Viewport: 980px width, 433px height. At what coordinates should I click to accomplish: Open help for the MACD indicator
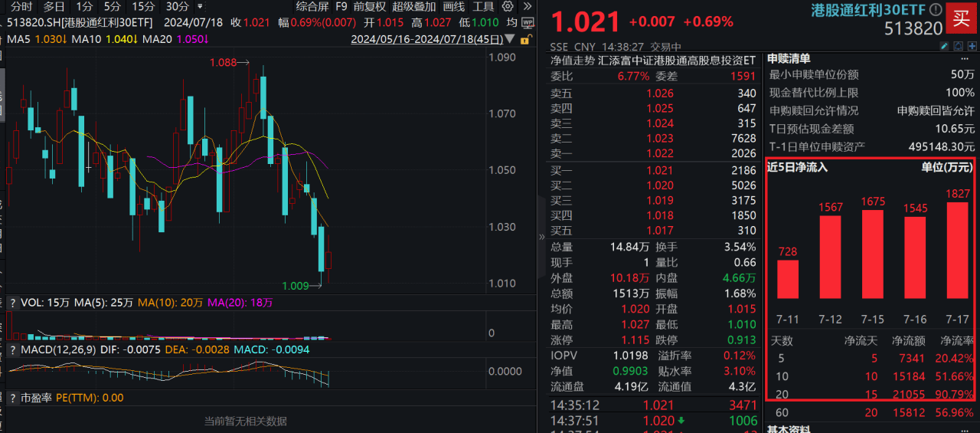pos(13,349)
